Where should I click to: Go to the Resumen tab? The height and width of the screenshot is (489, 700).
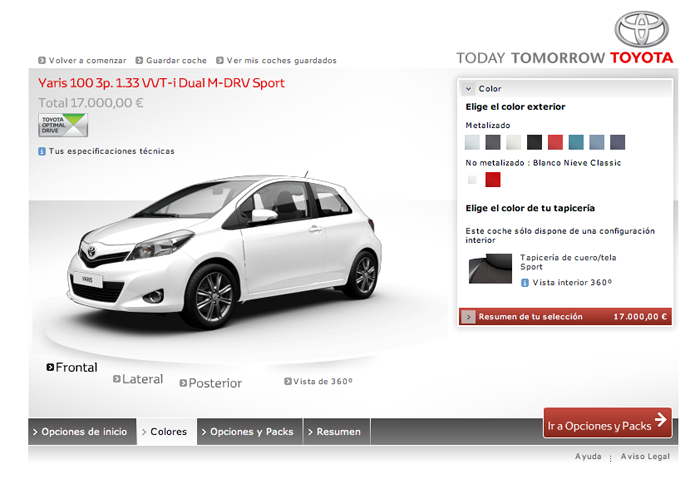pos(337,432)
